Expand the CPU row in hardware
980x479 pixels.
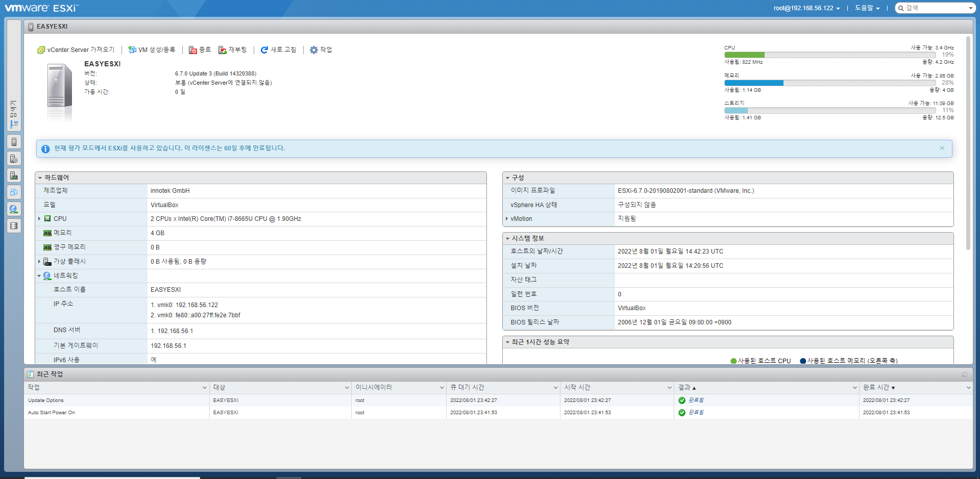pos(39,218)
